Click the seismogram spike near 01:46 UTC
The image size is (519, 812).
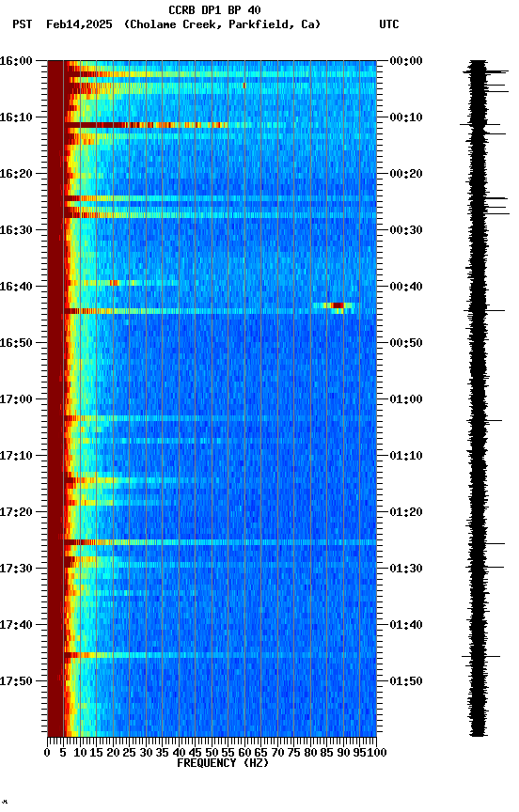pos(481,657)
